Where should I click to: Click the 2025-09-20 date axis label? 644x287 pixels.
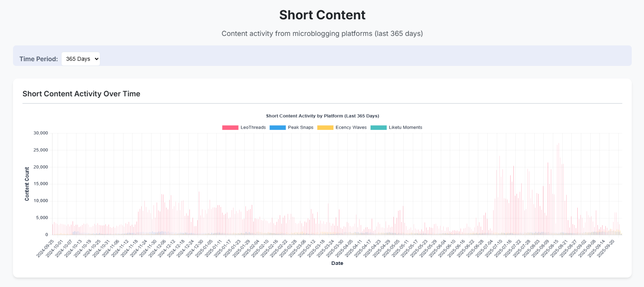click(x=606, y=248)
